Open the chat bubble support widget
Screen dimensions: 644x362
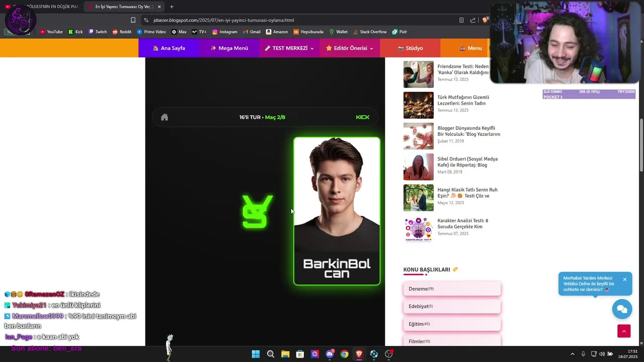pyautogui.click(x=622, y=309)
